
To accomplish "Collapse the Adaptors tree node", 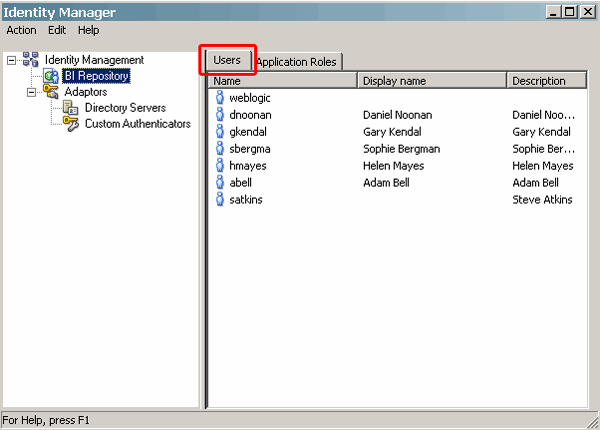I will (31, 92).
